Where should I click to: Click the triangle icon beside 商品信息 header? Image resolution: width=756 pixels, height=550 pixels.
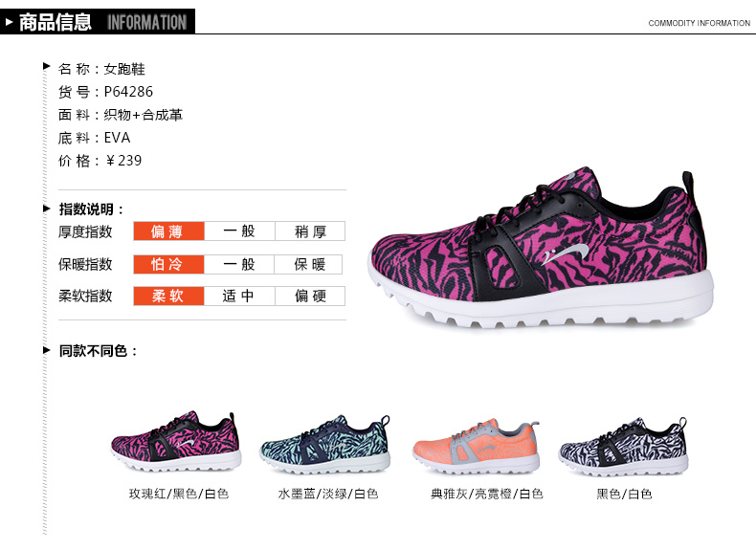pyautogui.click(x=9, y=22)
